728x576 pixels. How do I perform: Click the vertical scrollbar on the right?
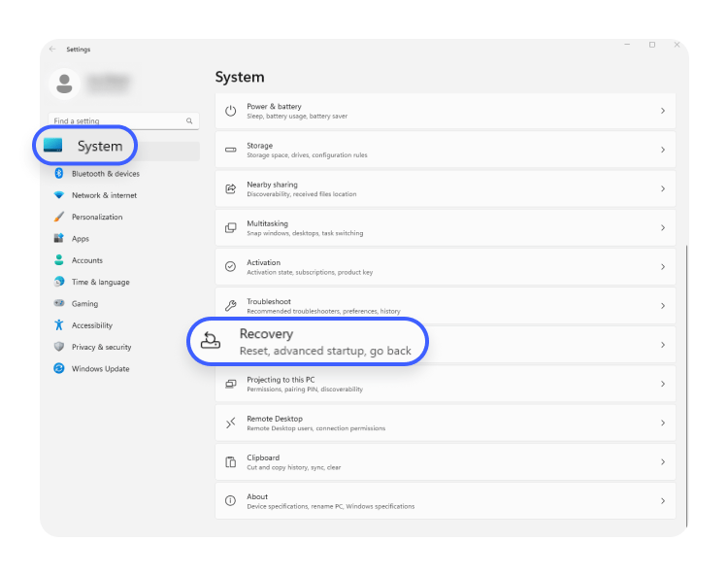(x=686, y=386)
